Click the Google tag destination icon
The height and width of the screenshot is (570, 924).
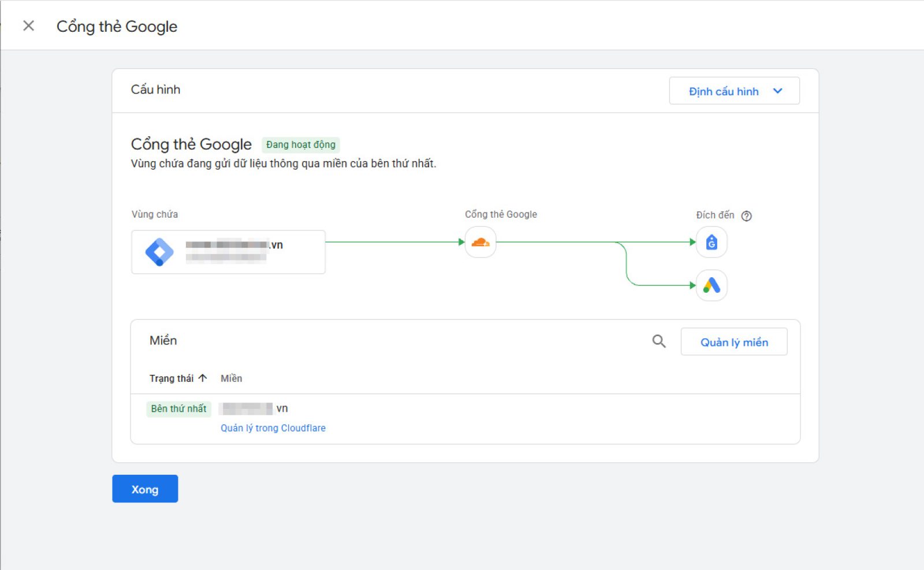click(x=711, y=242)
